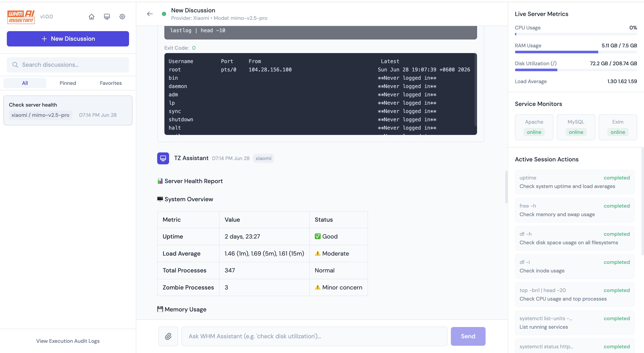
Task: Click the 5.11 GB / 7.5 GB value
Action: (619, 46)
